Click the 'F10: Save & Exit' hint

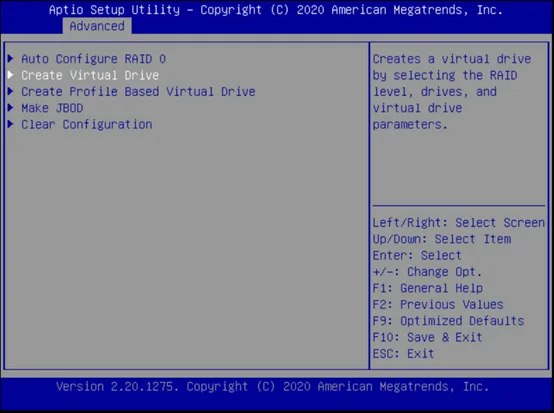[428, 337]
